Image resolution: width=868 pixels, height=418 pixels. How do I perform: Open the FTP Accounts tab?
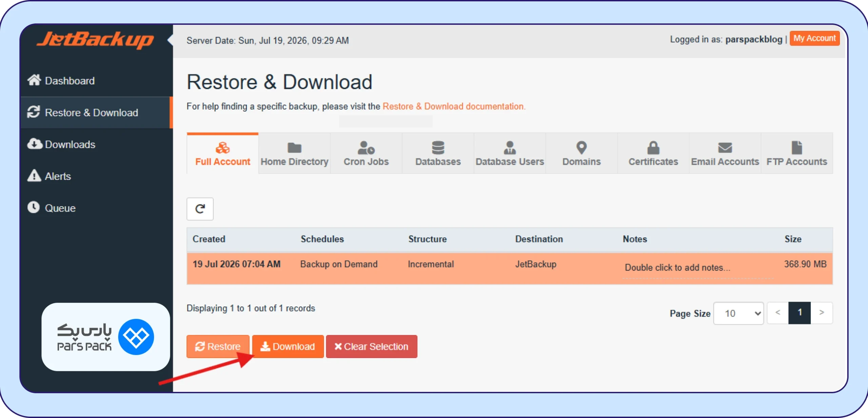click(x=797, y=153)
